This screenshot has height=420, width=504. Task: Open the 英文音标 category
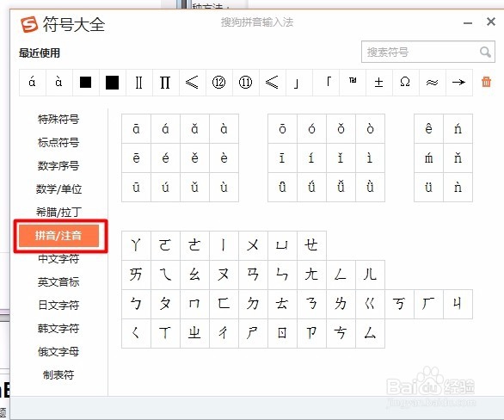pyautogui.click(x=58, y=281)
